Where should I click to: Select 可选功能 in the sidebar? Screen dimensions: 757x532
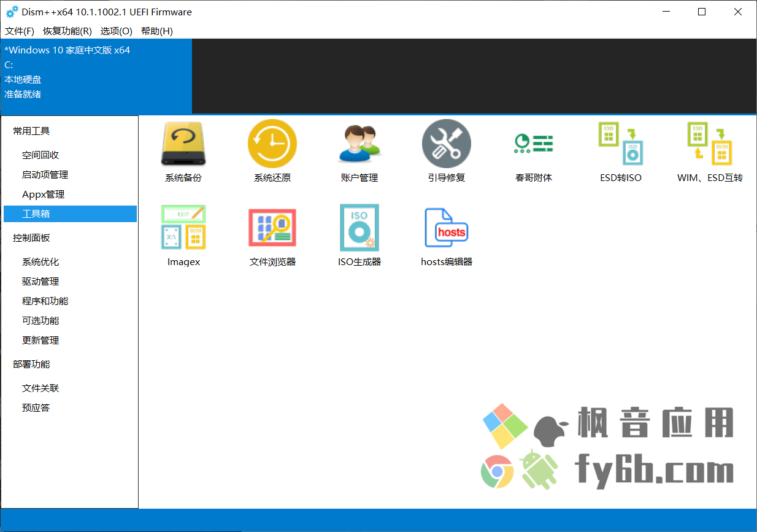click(x=70, y=321)
